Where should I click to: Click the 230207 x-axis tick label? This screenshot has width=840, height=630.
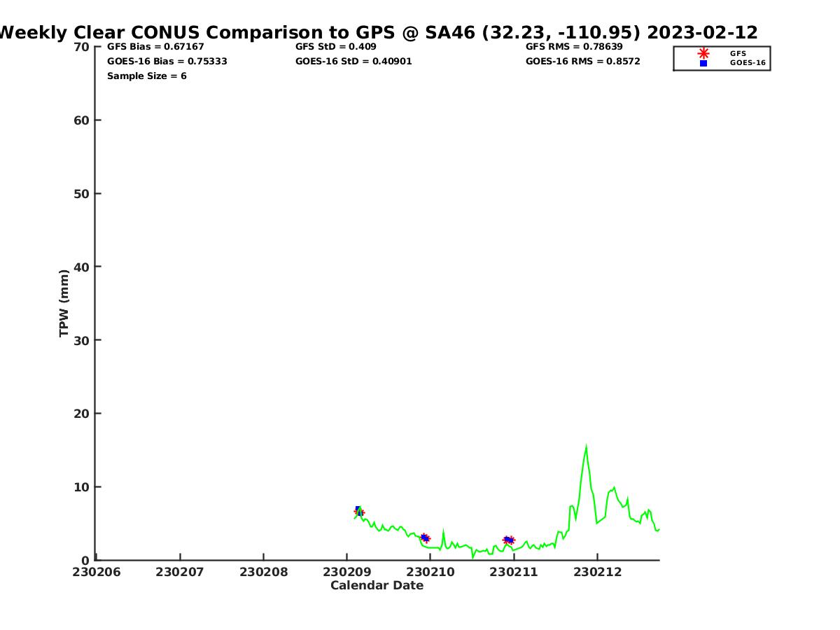click(x=180, y=572)
